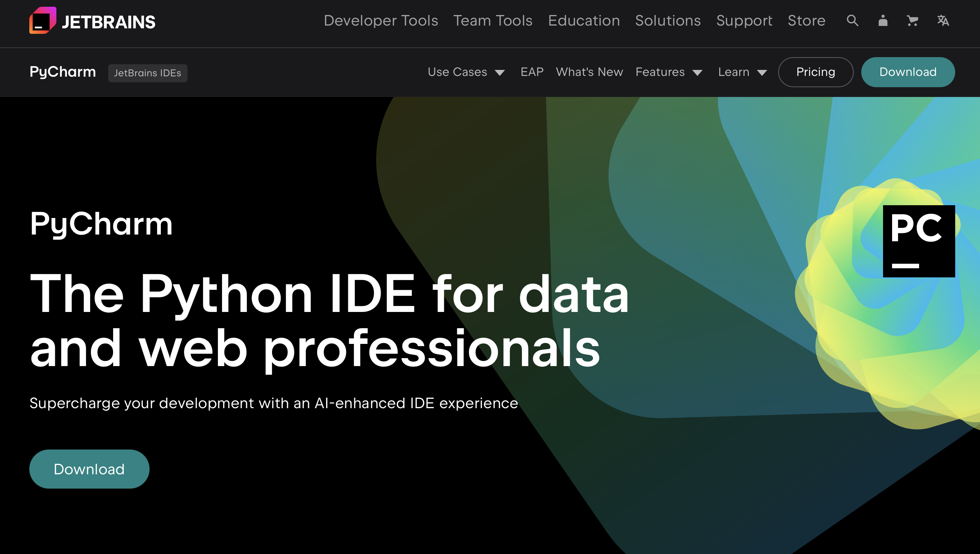Expand the Features dropdown arrow
Screen dimensions: 980x554
[697, 72]
